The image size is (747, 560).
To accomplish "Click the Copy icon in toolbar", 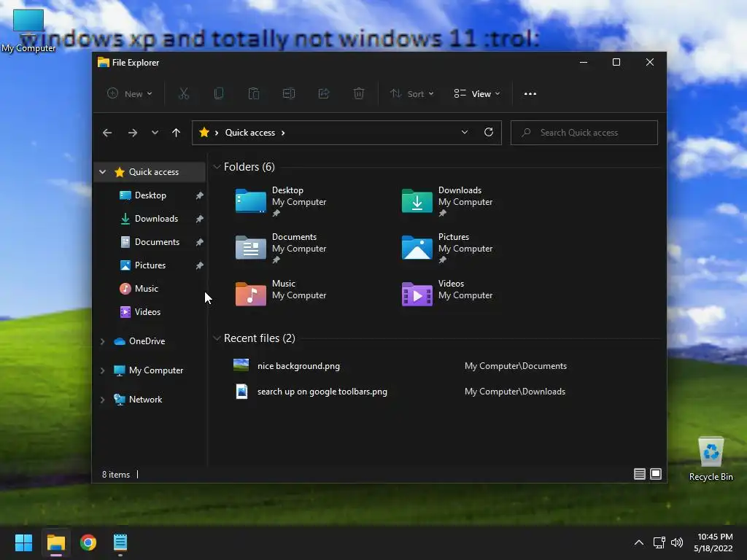I will pyautogui.click(x=219, y=94).
